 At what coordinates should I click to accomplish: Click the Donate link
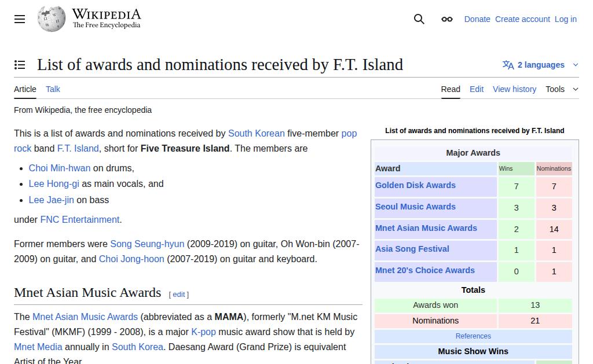tap(477, 19)
